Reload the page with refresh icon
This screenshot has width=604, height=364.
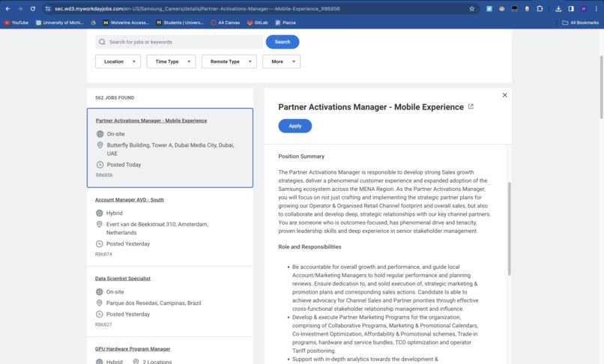[33, 8]
